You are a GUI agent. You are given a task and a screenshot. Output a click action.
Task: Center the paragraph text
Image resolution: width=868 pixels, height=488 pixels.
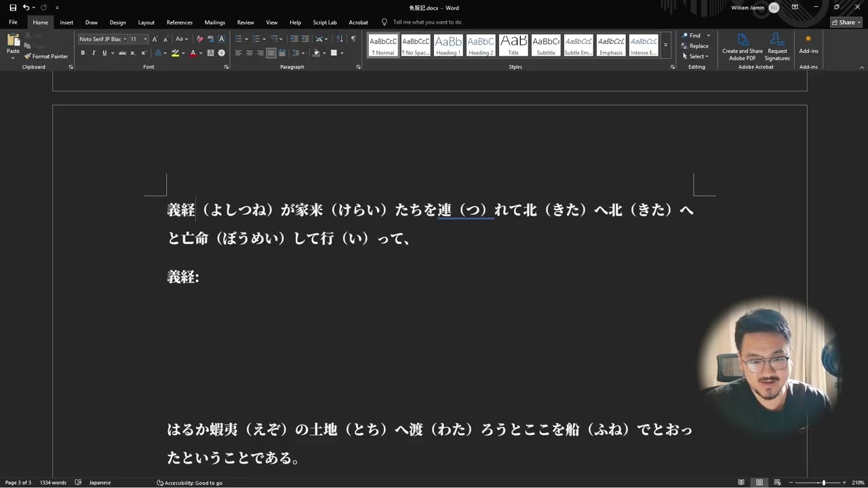pyautogui.click(x=249, y=53)
